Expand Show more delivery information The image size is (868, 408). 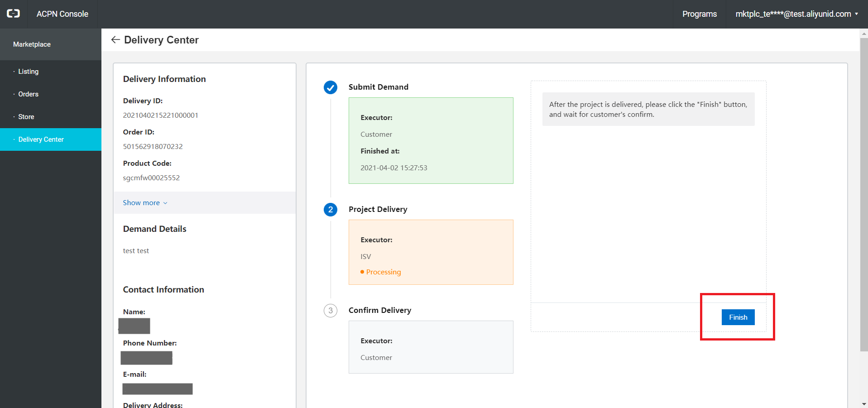[141, 202]
